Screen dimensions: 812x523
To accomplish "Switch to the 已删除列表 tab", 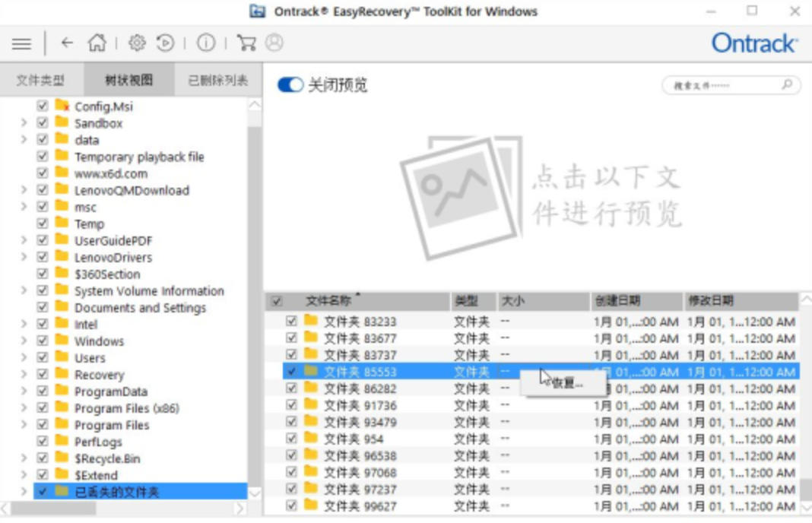I will (x=218, y=81).
